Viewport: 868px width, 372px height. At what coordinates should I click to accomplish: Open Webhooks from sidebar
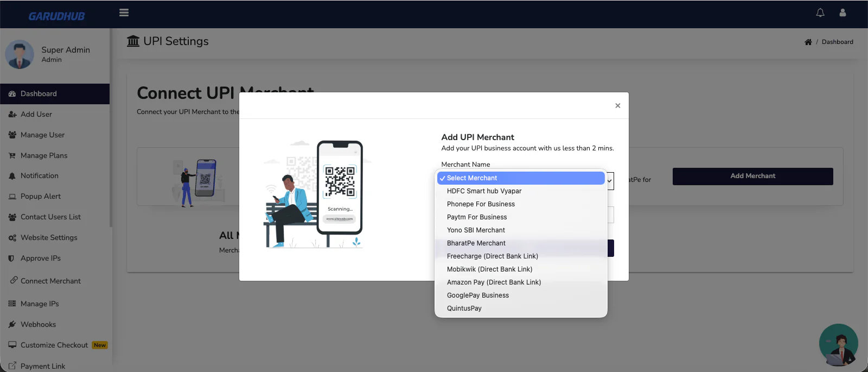(x=38, y=324)
